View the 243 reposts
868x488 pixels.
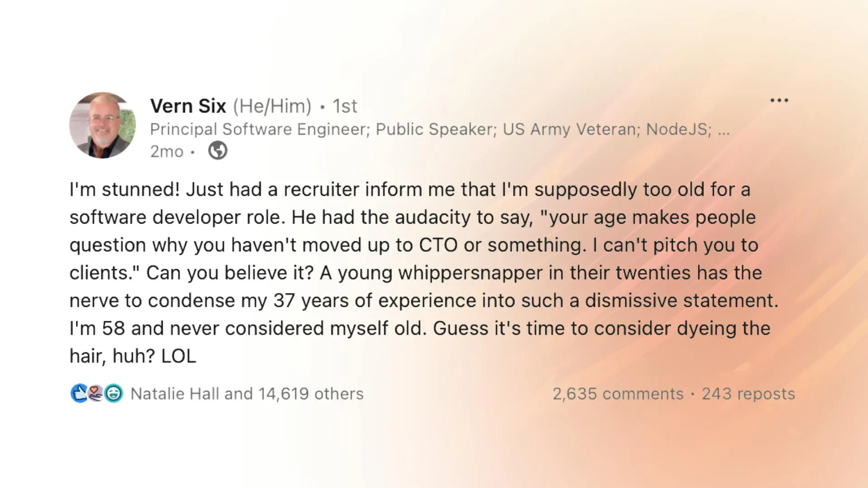[x=748, y=394]
